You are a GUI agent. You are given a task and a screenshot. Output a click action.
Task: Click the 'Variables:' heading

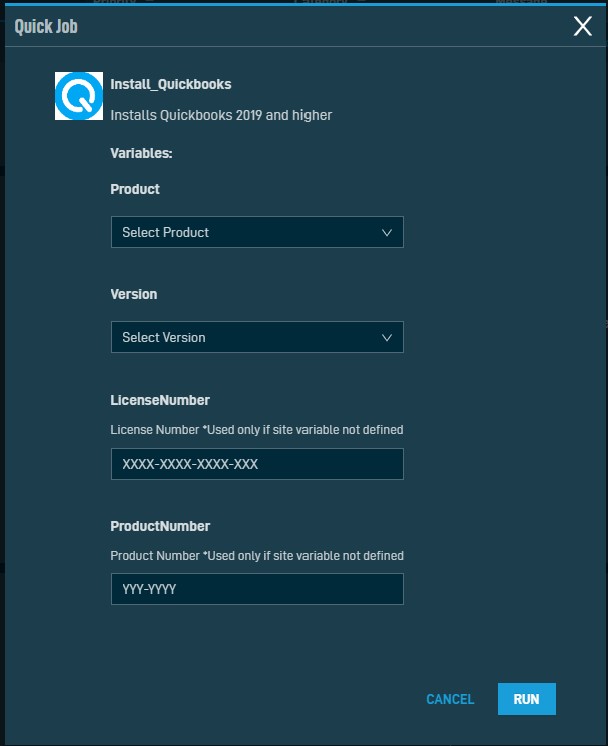tap(141, 153)
